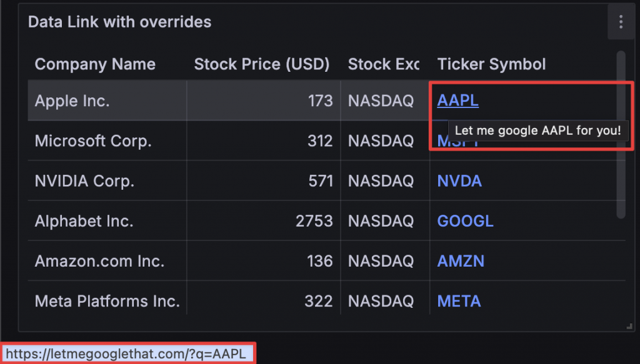Click NASDAQ cell in Apple row
The image size is (640, 364).
381,101
